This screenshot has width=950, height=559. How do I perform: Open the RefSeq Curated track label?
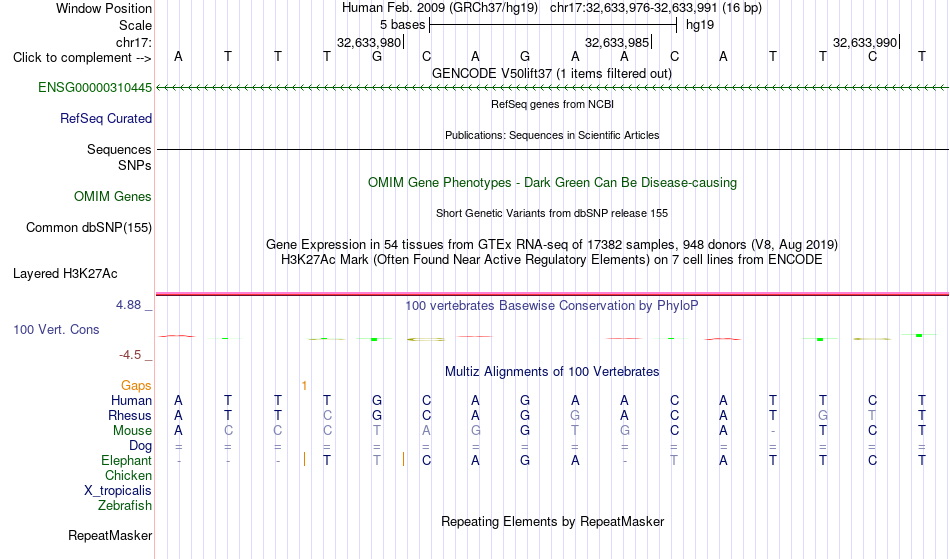[105, 119]
